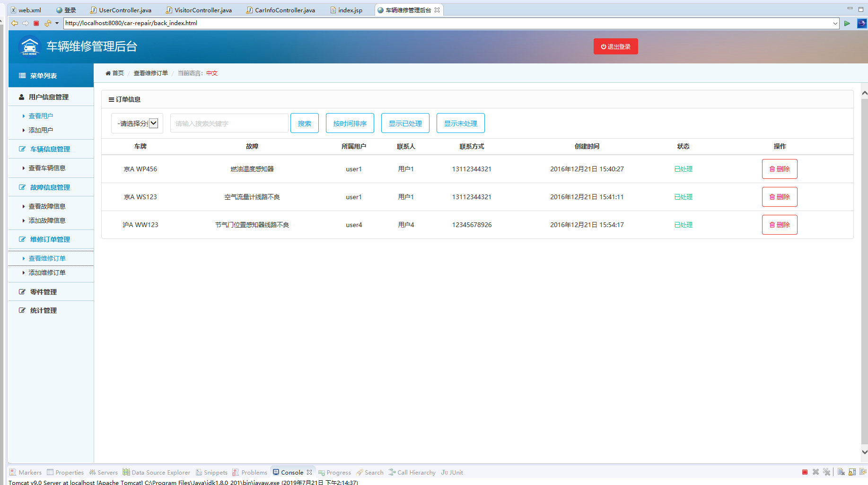868x485 pixels.
Task: Click the browser back navigation arrow
Action: click(14, 23)
